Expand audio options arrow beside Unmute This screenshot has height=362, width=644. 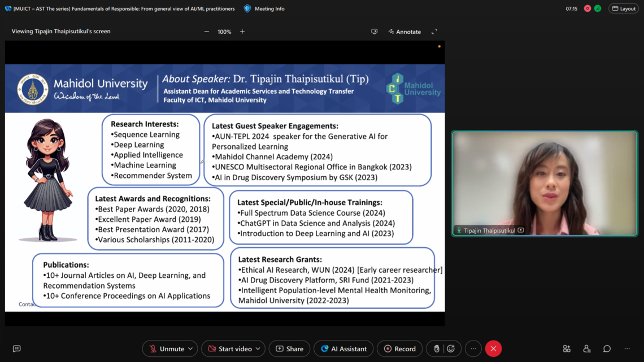[x=190, y=348]
